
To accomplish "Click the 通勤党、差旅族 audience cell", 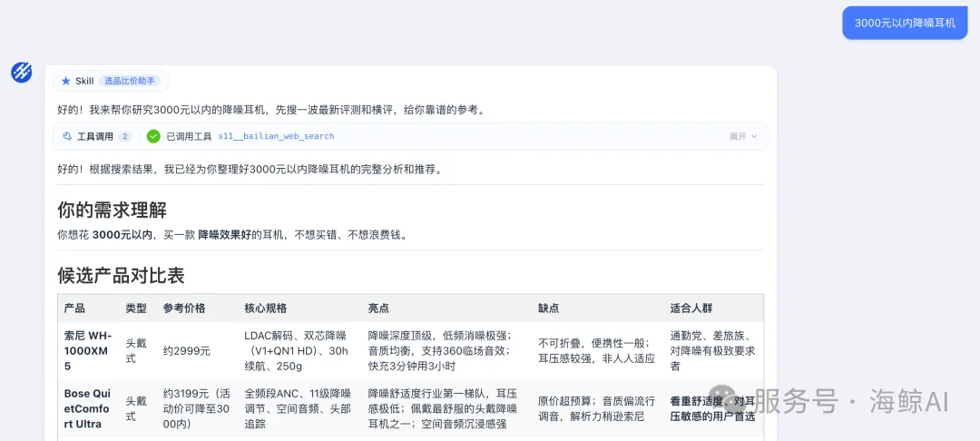I will 714,350.
